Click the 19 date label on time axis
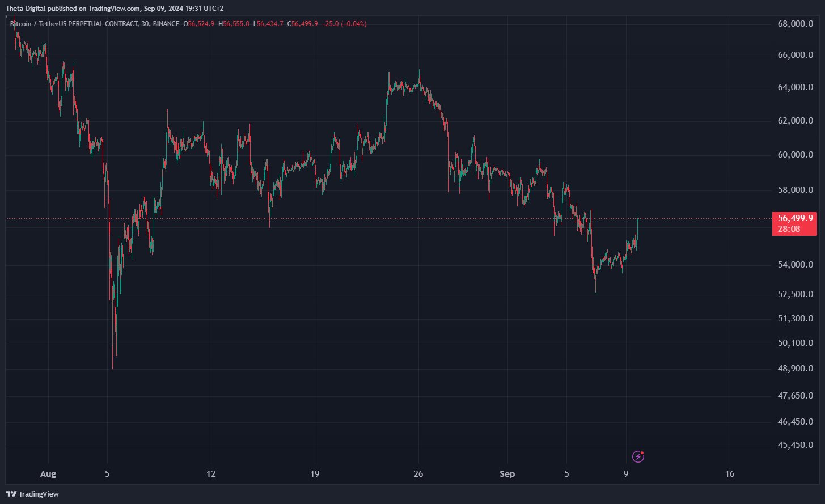825x504 pixels. [315, 474]
